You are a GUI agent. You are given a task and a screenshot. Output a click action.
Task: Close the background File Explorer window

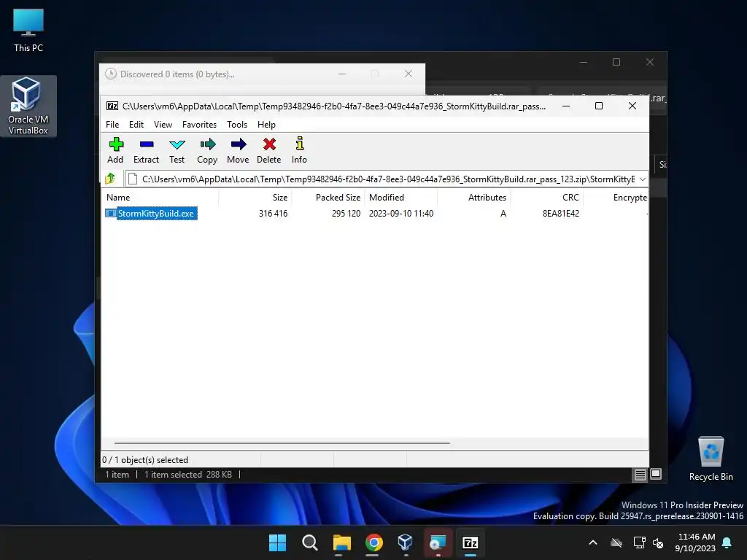click(650, 63)
